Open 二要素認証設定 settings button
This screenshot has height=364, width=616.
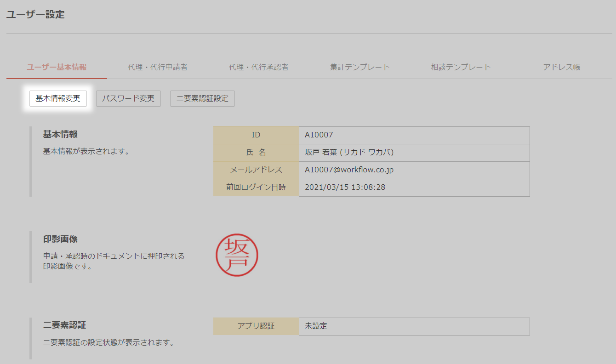tap(202, 99)
